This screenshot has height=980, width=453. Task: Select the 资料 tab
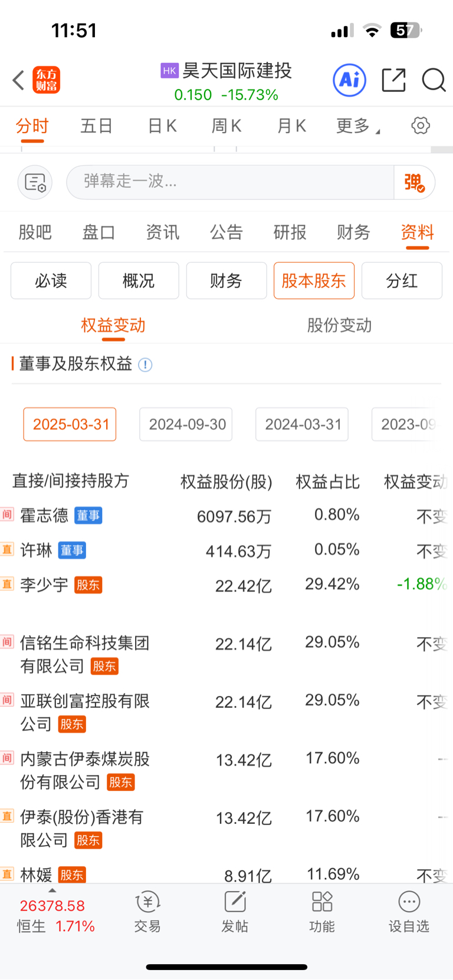[x=417, y=232]
